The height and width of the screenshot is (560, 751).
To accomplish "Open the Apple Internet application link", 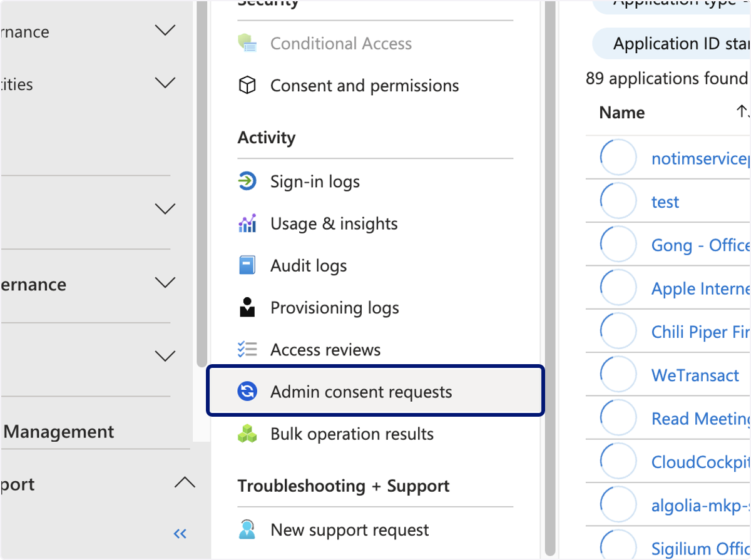I will click(x=701, y=288).
